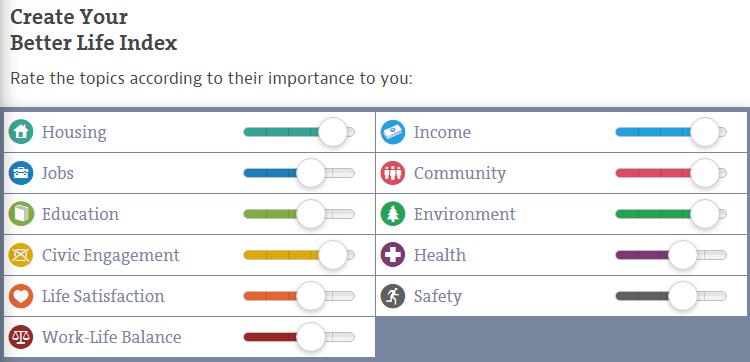Click the Income banknote icon
The image size is (750, 362).
pyautogui.click(x=393, y=132)
